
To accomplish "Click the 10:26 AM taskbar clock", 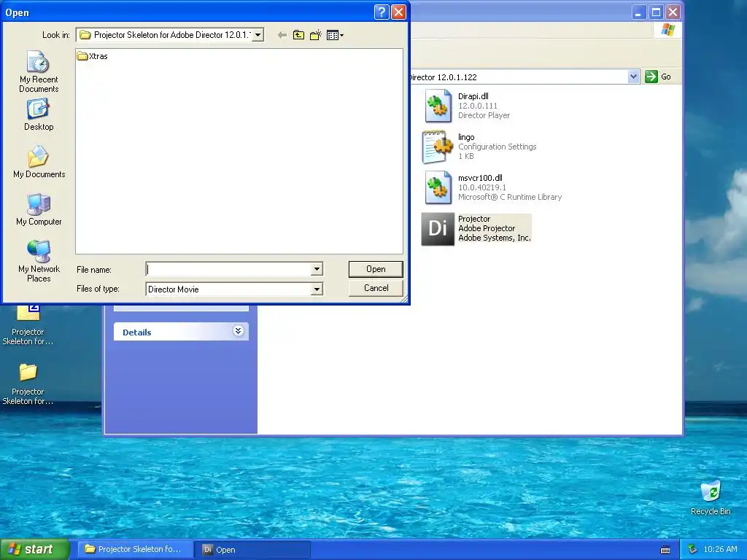I will 720,550.
